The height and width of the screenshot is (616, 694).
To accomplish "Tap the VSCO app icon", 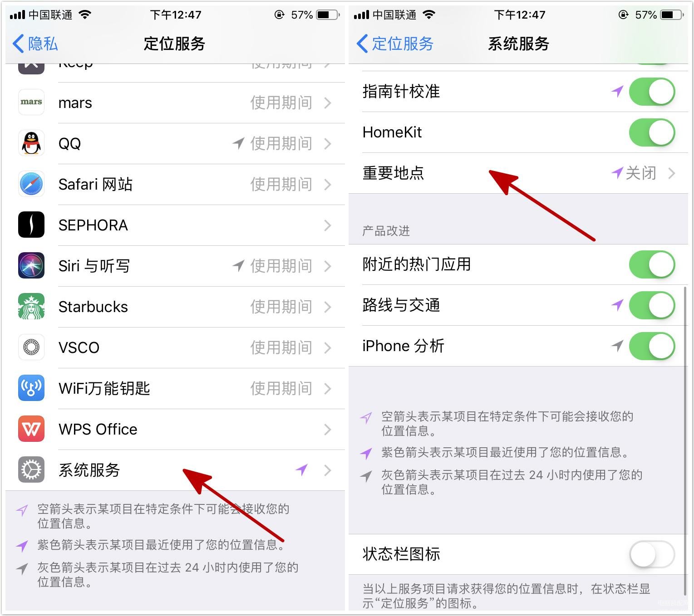I will (x=31, y=347).
